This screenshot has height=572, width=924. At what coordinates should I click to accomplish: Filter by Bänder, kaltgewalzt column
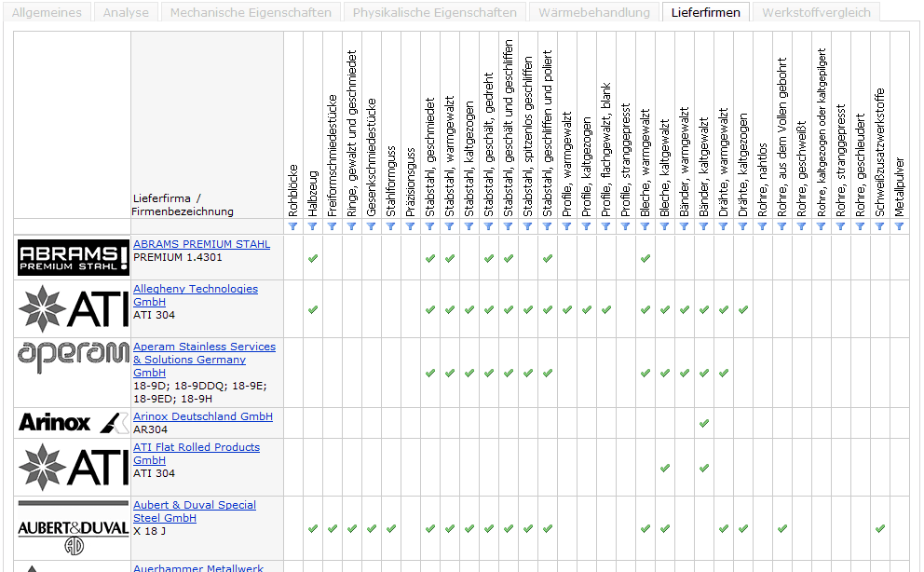[x=703, y=225]
